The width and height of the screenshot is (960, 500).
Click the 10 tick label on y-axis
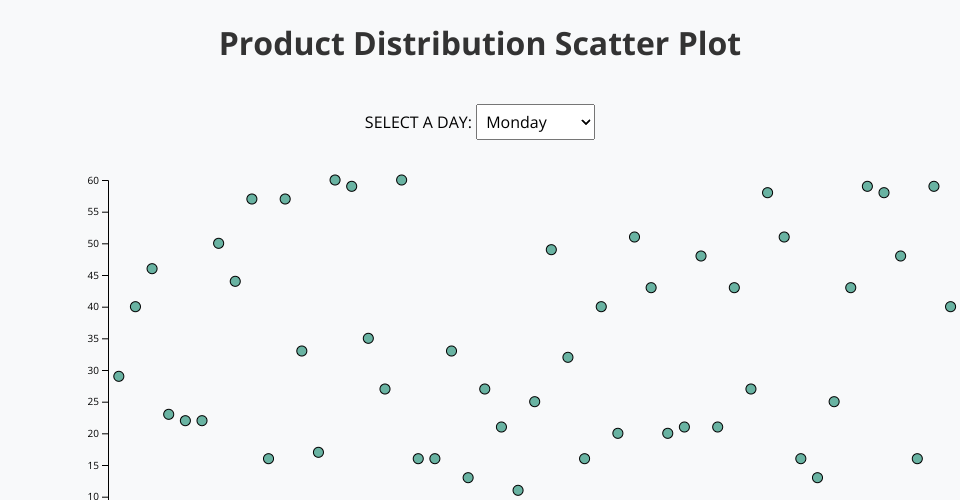tap(93, 496)
